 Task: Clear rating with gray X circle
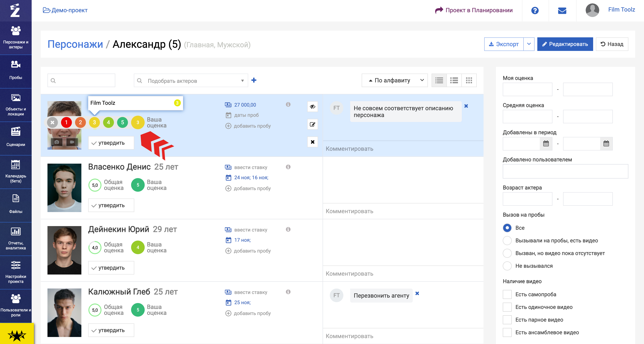(x=52, y=122)
